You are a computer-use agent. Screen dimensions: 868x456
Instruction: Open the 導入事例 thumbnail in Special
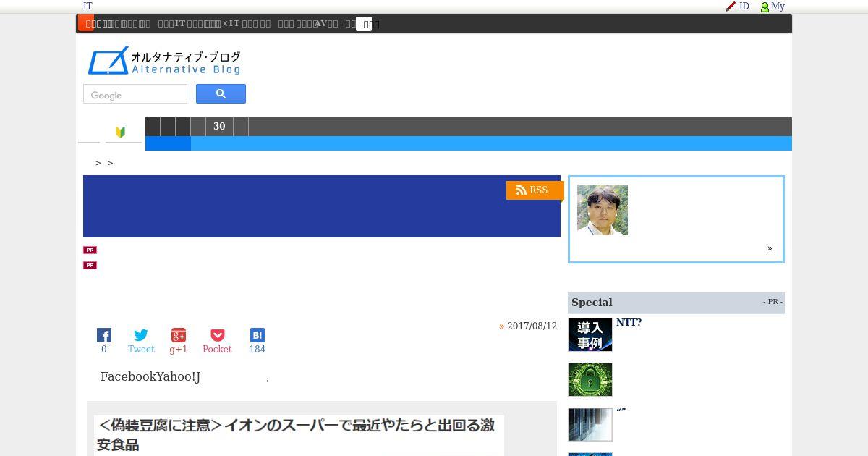point(590,335)
